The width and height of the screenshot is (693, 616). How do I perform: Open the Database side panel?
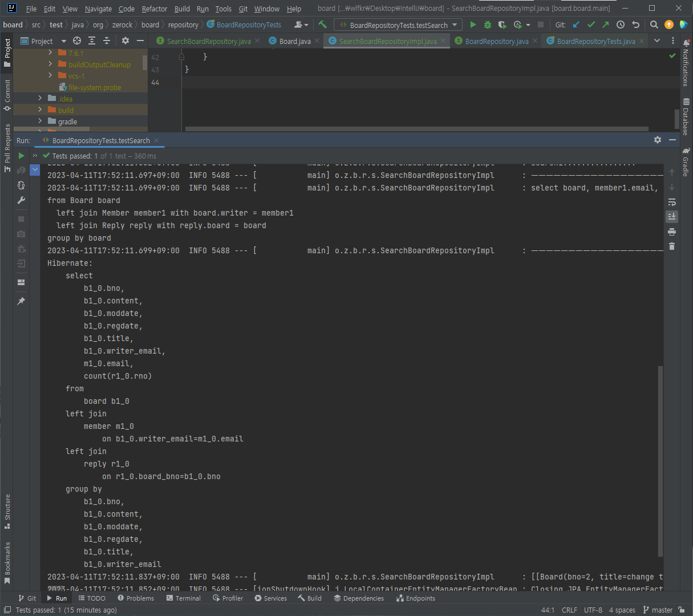(686, 116)
